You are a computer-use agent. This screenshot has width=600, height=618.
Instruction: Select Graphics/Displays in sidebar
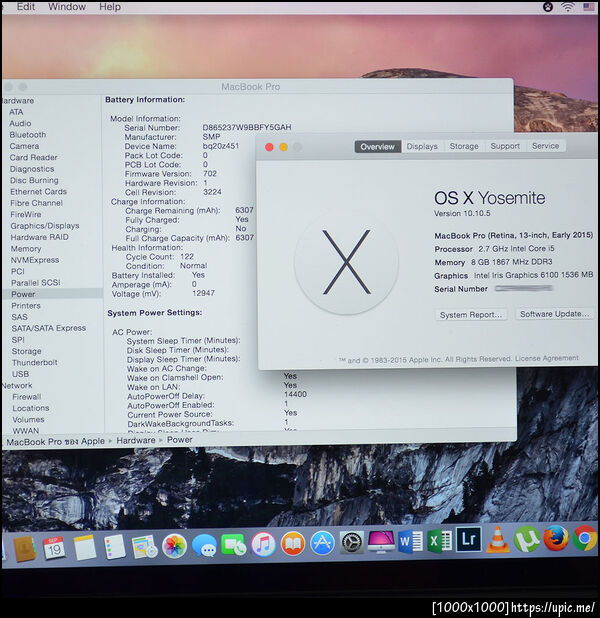[45, 226]
